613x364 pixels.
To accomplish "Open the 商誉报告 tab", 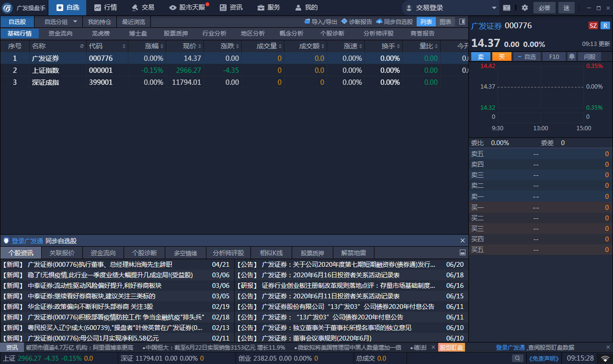I will (x=423, y=34).
